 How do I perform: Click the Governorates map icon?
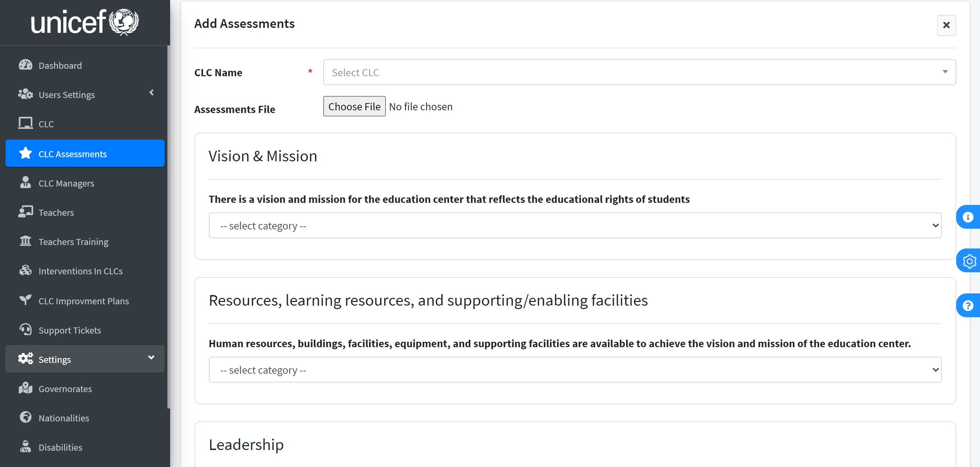point(26,388)
